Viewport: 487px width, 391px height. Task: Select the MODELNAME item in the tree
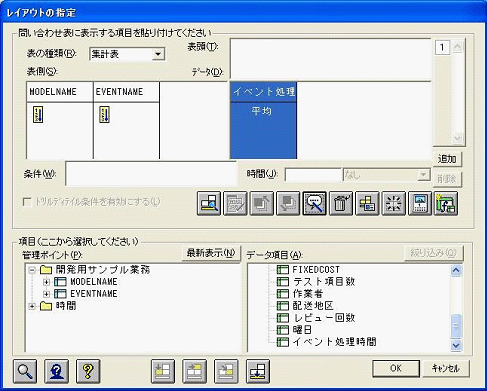click(x=94, y=282)
